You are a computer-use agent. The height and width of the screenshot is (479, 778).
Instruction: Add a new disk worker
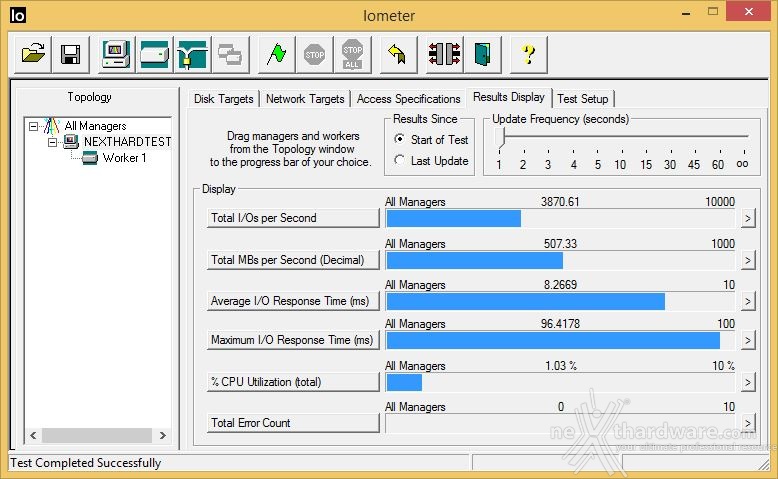(x=154, y=54)
